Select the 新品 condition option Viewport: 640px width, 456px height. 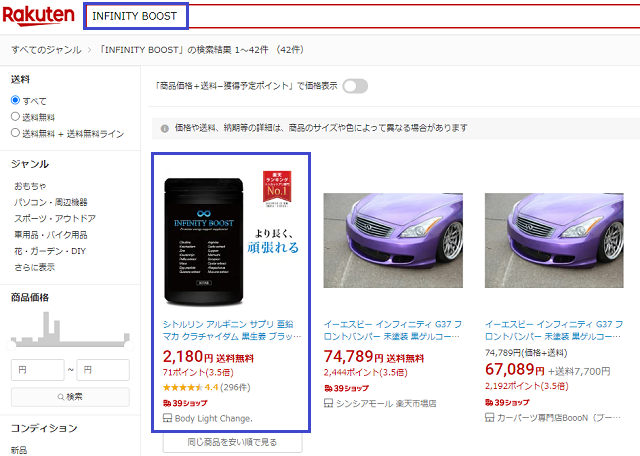tap(19, 450)
